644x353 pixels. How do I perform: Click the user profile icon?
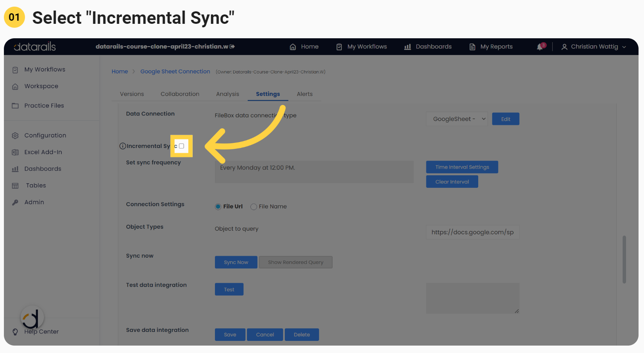tap(564, 47)
